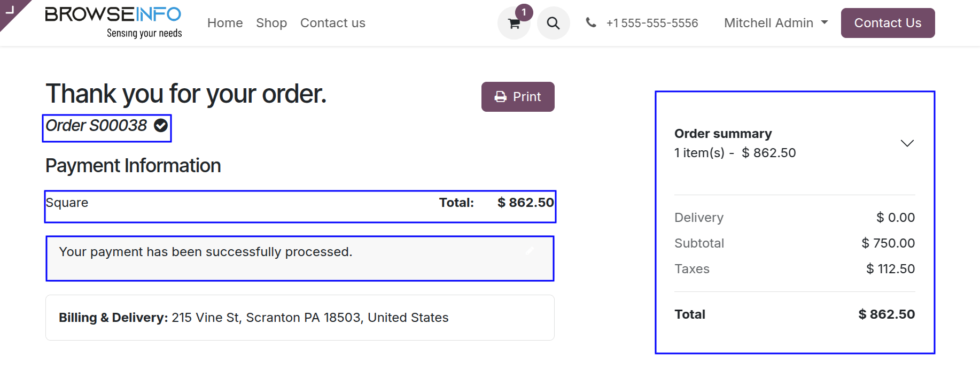Open the Contact us nav link
980x385 pixels.
(333, 23)
